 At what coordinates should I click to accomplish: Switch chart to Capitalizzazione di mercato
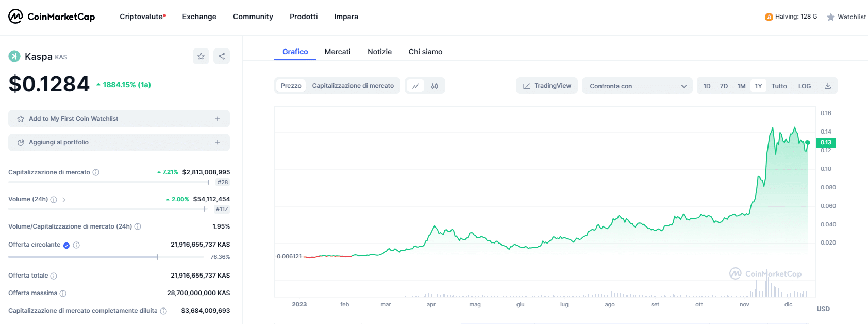tap(353, 86)
